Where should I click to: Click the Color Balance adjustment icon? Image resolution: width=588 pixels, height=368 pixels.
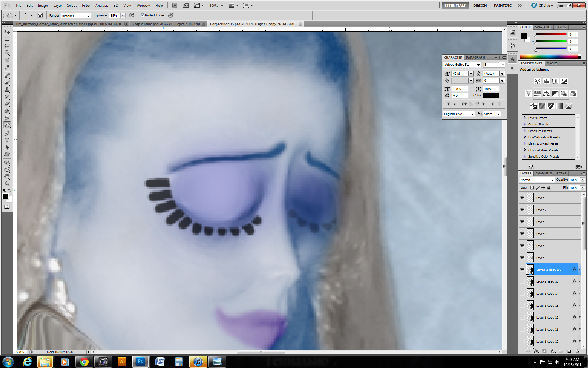pyautogui.click(x=546, y=94)
